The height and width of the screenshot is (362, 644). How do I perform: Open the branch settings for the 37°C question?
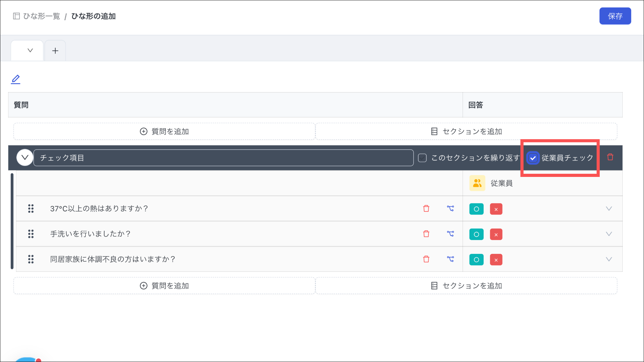pyautogui.click(x=450, y=209)
